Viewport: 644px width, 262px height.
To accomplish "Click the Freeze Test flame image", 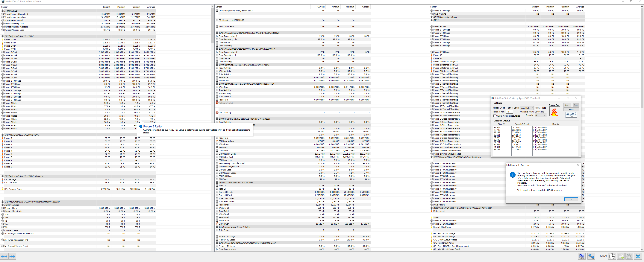I will pyautogui.click(x=554, y=112).
